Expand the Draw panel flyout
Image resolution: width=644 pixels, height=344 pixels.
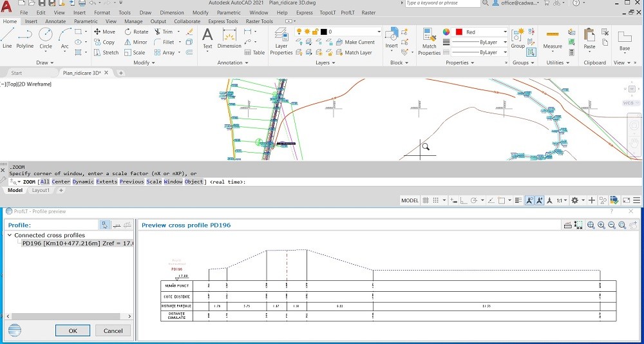[45, 62]
